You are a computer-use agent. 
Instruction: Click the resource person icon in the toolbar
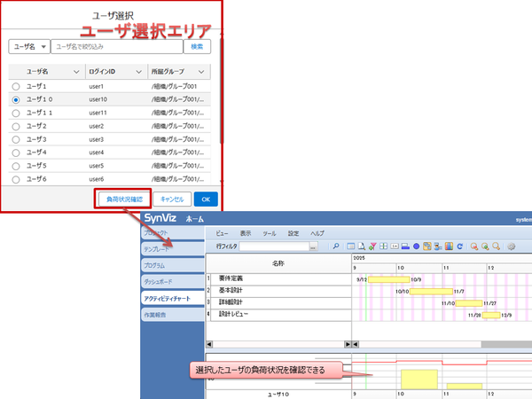click(438, 246)
